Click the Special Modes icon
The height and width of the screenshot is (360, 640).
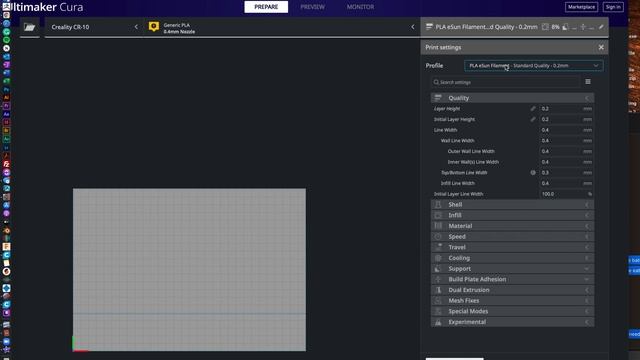(x=438, y=311)
